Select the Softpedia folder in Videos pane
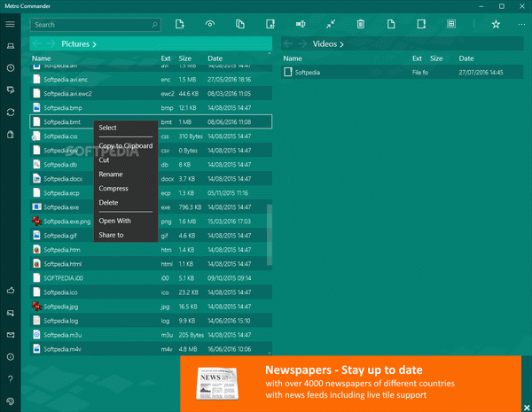The height and width of the screenshot is (412, 532). [402, 73]
